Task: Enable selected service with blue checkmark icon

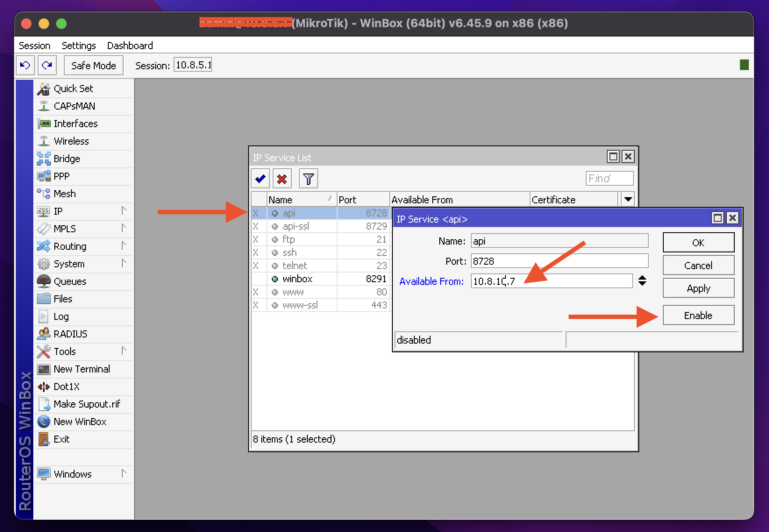Action: click(x=260, y=179)
